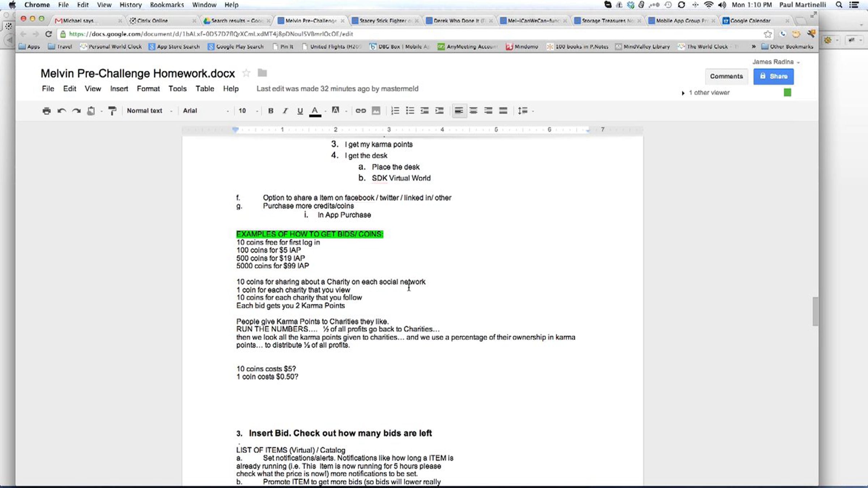Insert a link with chain icon
The width and height of the screenshot is (868, 488).
(361, 111)
